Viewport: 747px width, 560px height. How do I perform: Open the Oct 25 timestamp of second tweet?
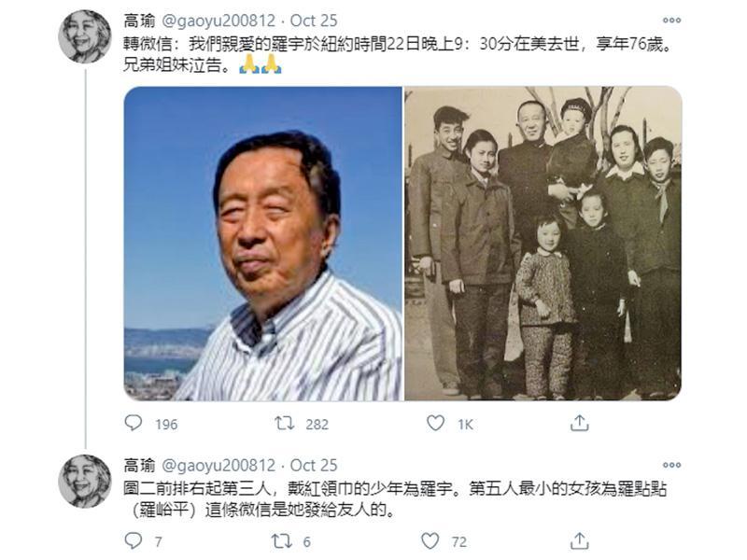coord(314,465)
